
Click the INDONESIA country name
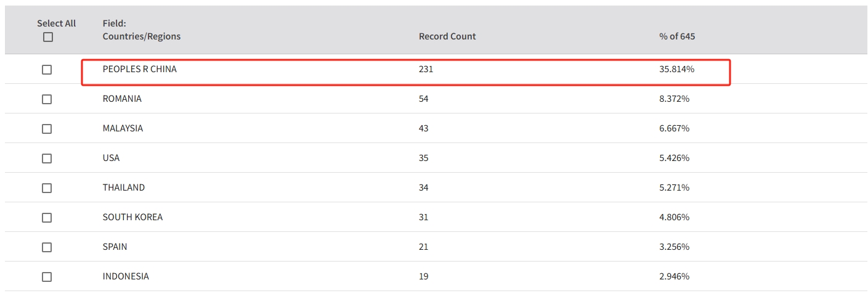[x=126, y=276]
